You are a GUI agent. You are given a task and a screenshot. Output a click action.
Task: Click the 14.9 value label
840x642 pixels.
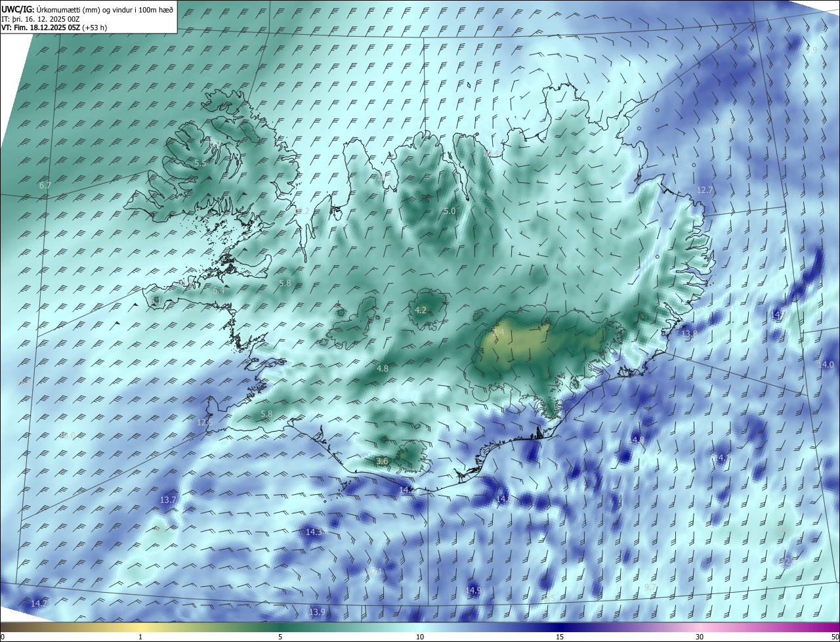473,590
